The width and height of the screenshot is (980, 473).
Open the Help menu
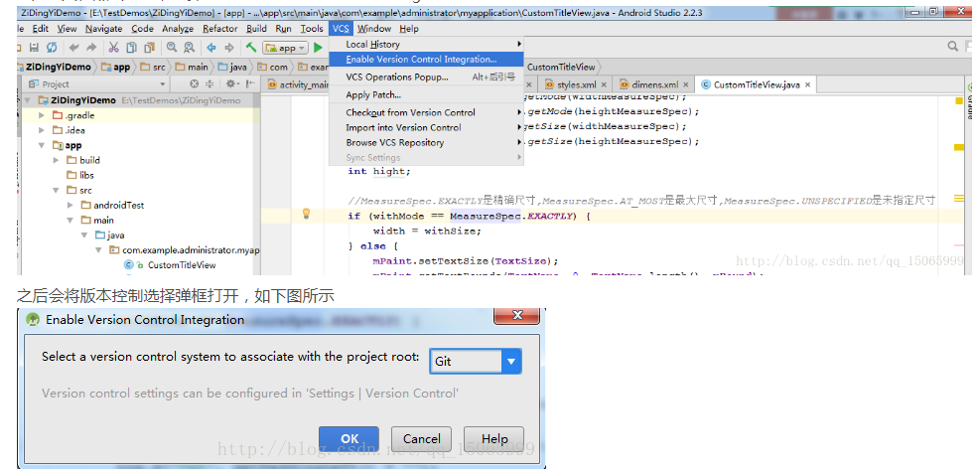pyautogui.click(x=409, y=28)
